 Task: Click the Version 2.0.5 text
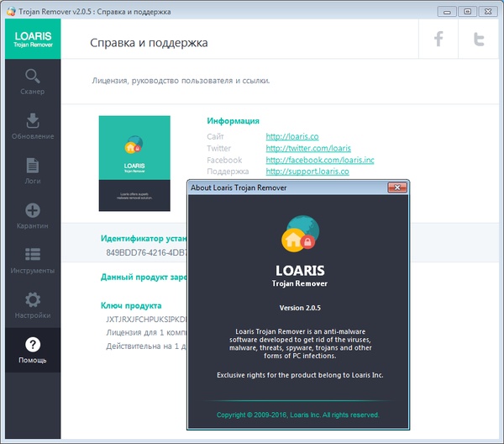pos(300,308)
